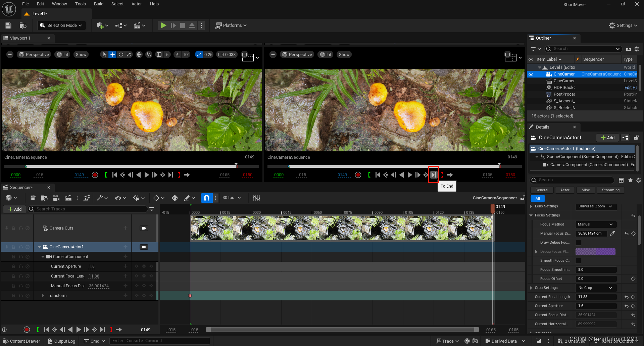644x346 pixels.
Task: Toggle world coordinate system globe icon
Action: 139,54
